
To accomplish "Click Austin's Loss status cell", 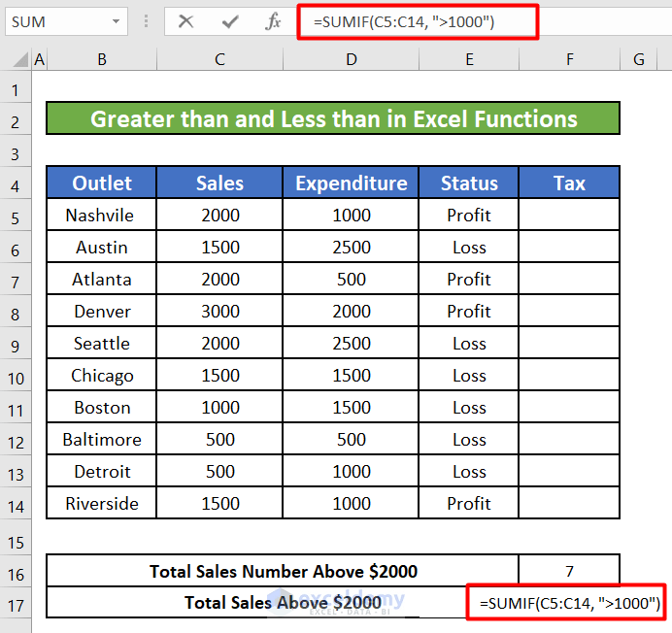I will point(469,247).
